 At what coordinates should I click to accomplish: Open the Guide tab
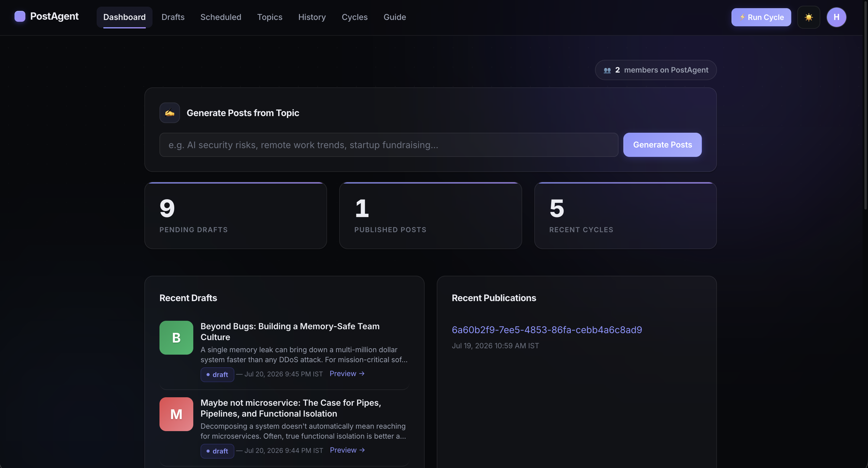click(394, 17)
